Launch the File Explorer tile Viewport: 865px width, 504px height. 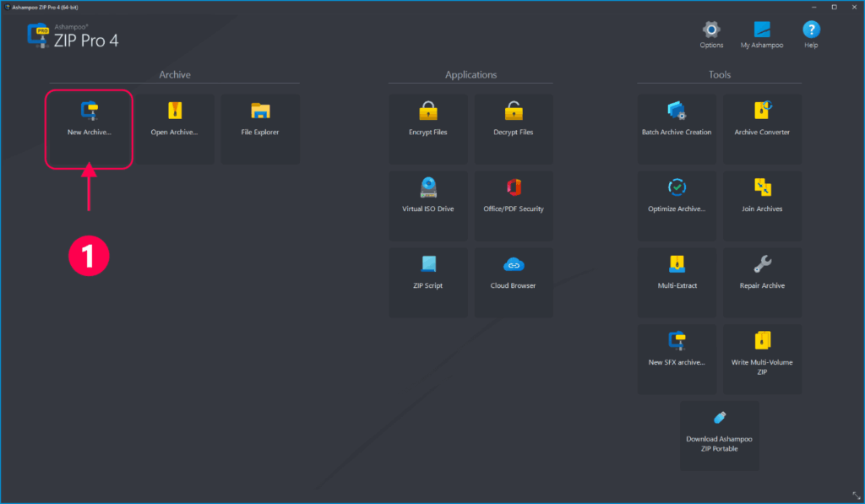coord(260,129)
